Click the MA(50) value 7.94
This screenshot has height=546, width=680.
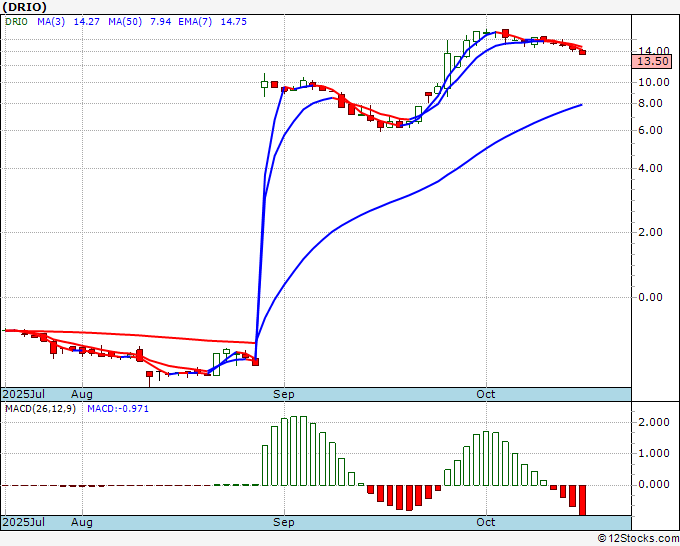[160, 21]
